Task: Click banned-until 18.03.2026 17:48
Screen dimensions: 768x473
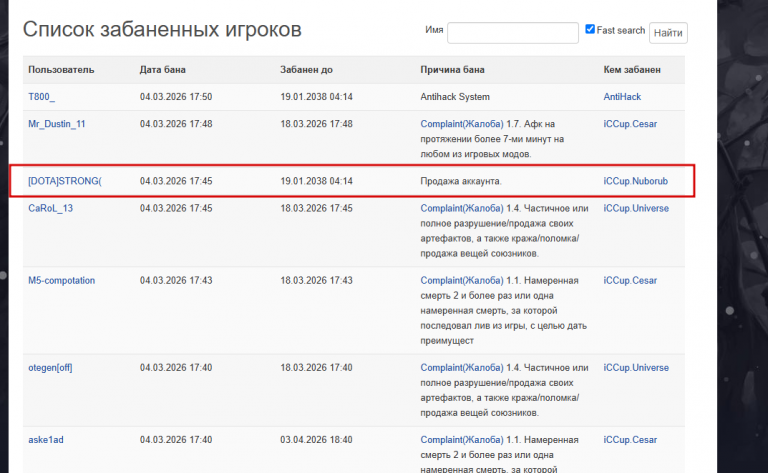Action: (316, 124)
